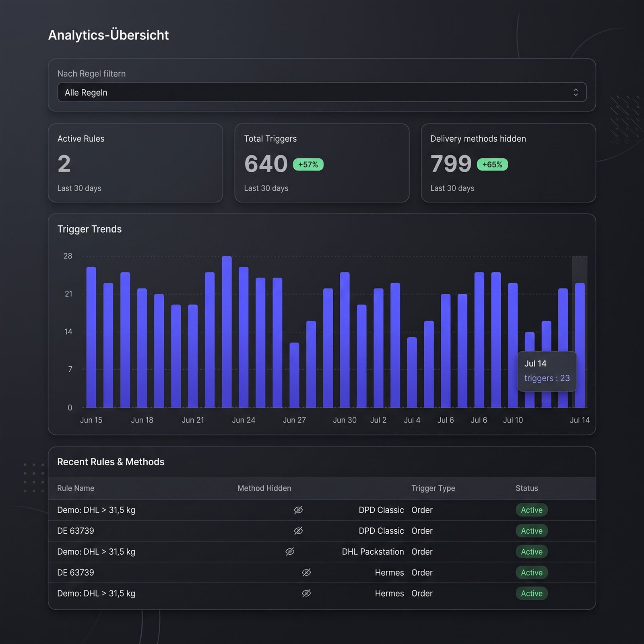Click Active status in DE 63739 DPD Classic row
Image resolution: width=644 pixels, height=644 pixels.
(x=532, y=531)
